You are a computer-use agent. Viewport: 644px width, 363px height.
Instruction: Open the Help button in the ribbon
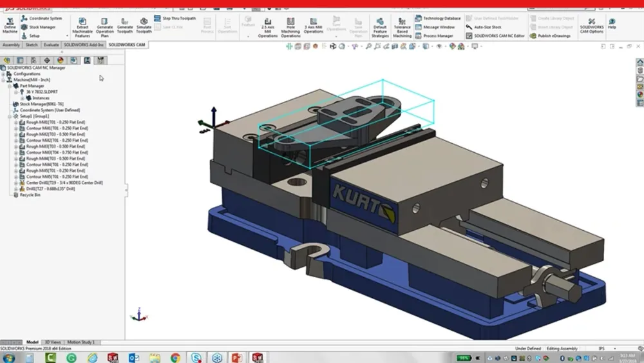pyautogui.click(x=612, y=23)
